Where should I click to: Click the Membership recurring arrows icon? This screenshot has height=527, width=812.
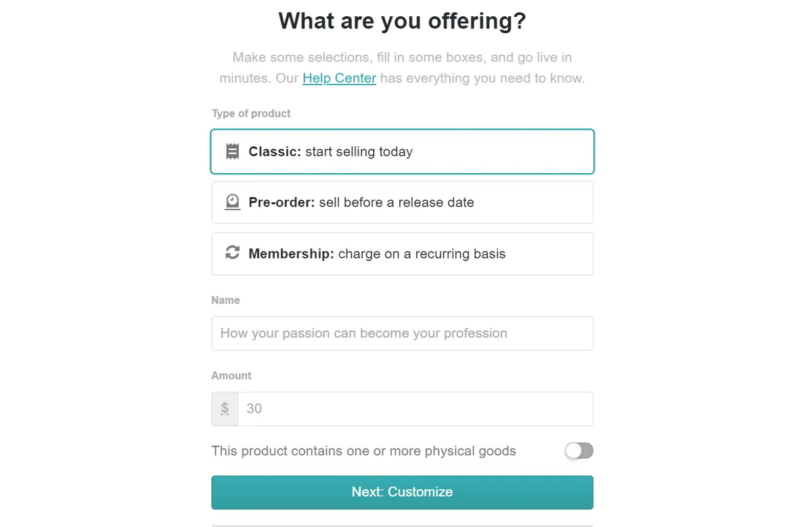click(x=232, y=253)
